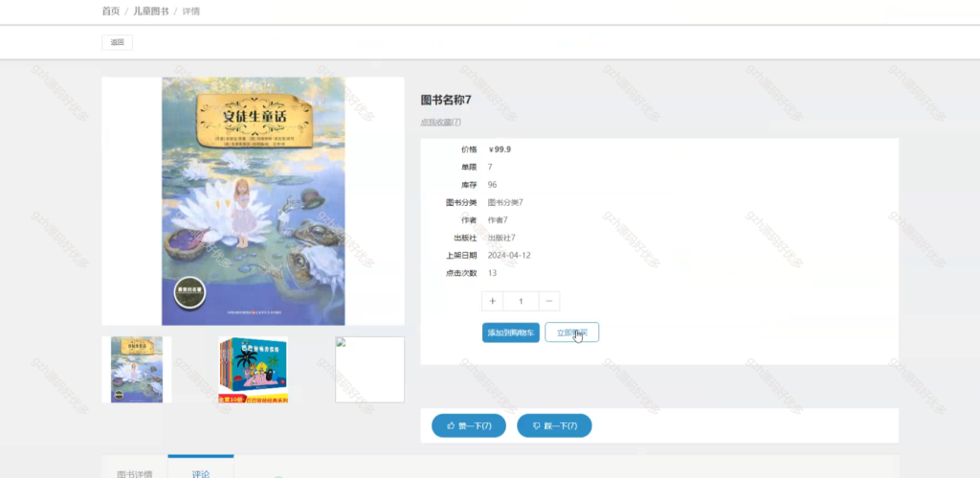
Task: Open 儿童图书 breadcrumb link
Action: 150,11
